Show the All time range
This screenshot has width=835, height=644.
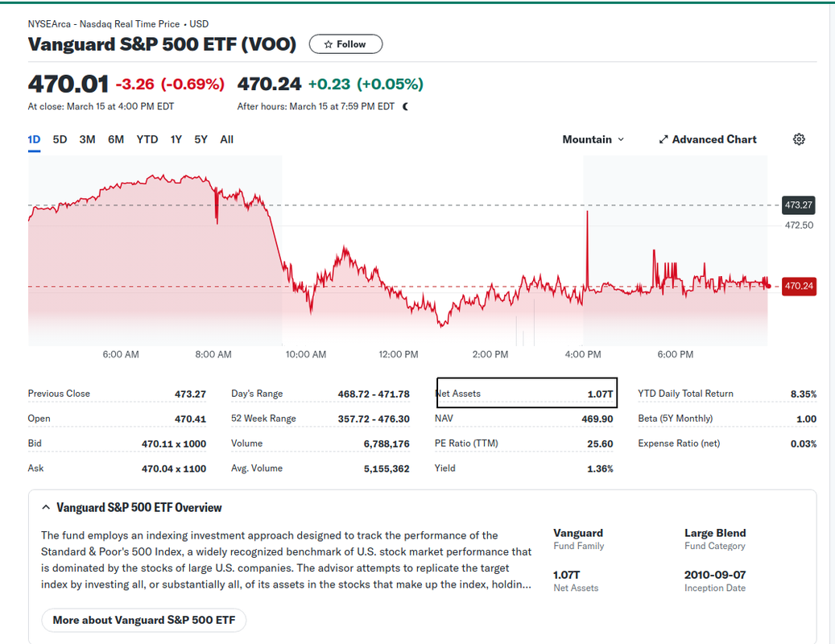point(227,139)
